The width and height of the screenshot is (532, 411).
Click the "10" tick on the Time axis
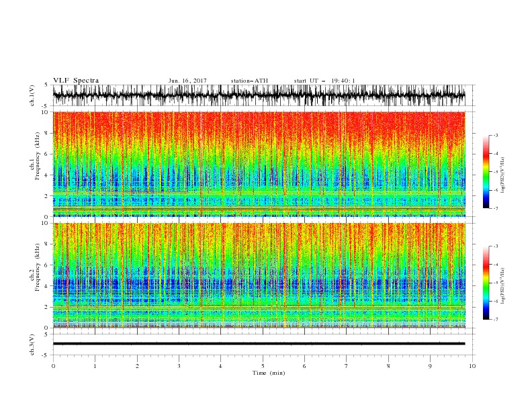tap(472, 366)
